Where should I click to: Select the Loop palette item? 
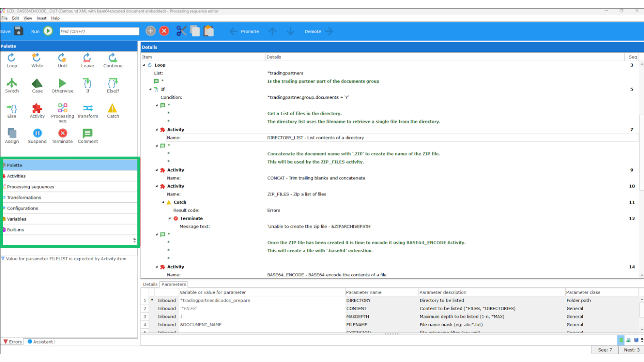11,61
